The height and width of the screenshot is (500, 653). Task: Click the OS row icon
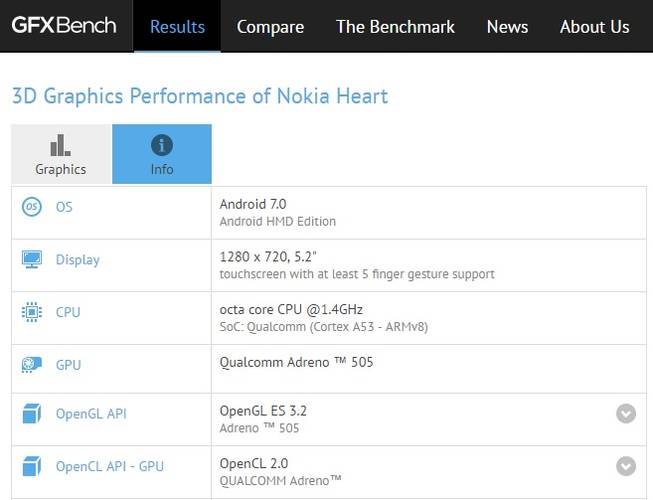click(32, 206)
